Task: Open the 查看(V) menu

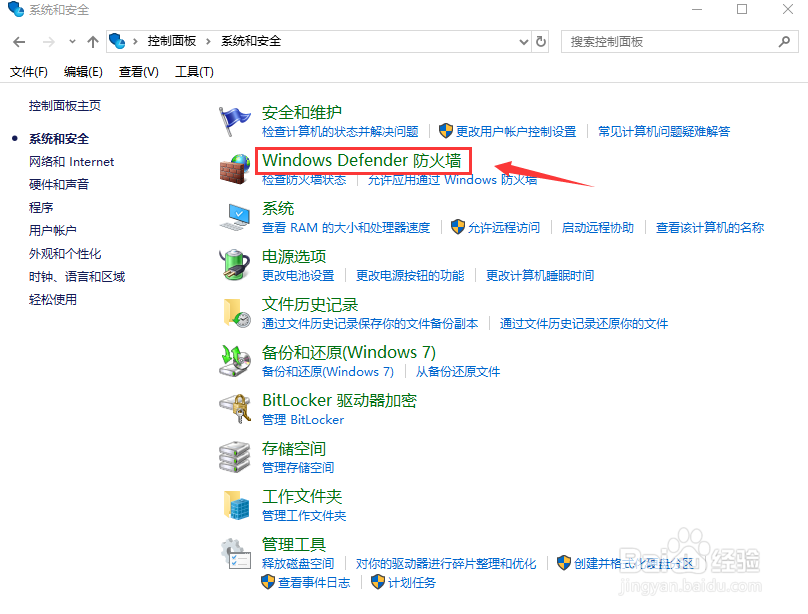Action: 138,71
